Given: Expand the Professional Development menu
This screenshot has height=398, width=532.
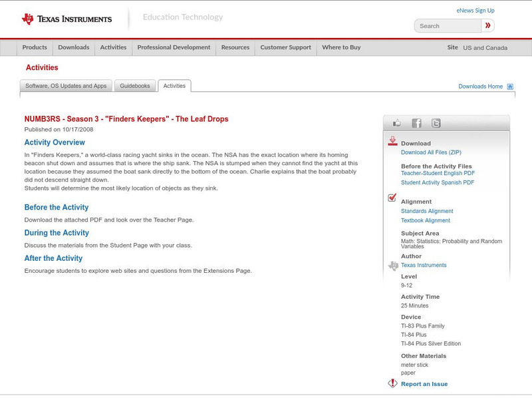Looking at the screenshot, I should 174,48.
